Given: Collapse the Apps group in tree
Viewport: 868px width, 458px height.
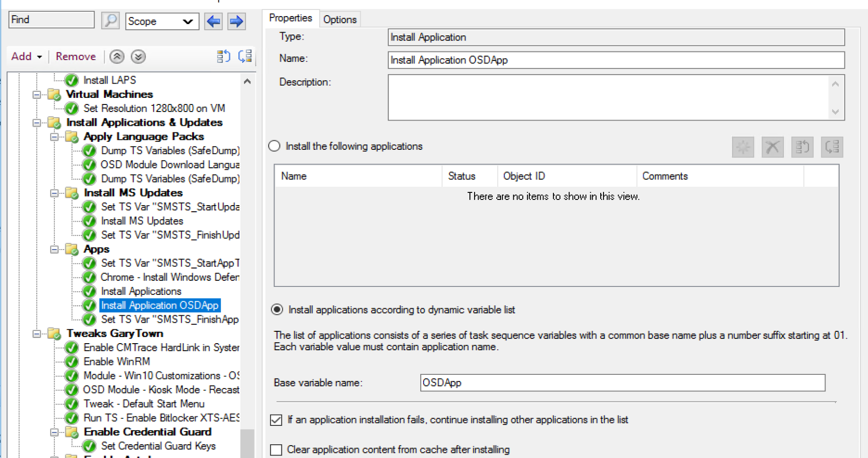Looking at the screenshot, I should [x=54, y=249].
